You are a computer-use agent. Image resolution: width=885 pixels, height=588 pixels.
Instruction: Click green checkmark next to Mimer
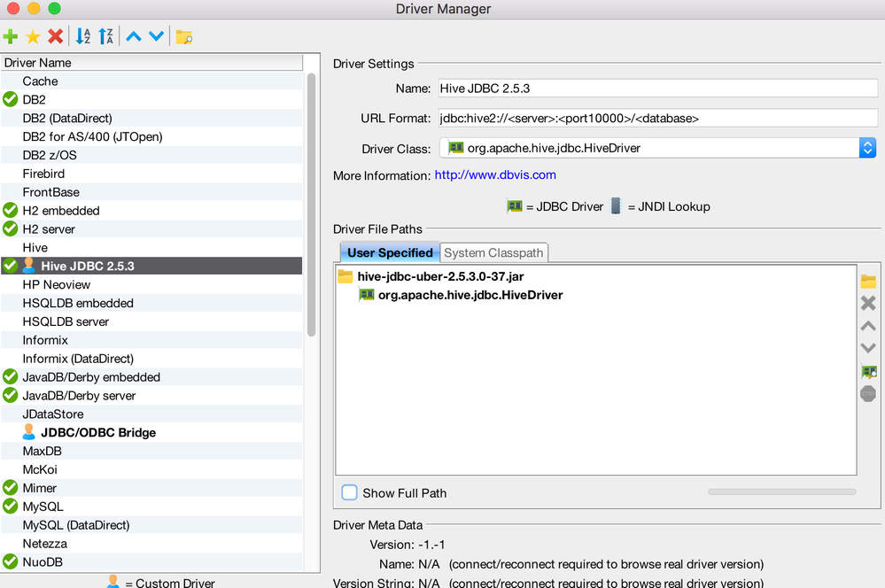pyautogui.click(x=10, y=488)
